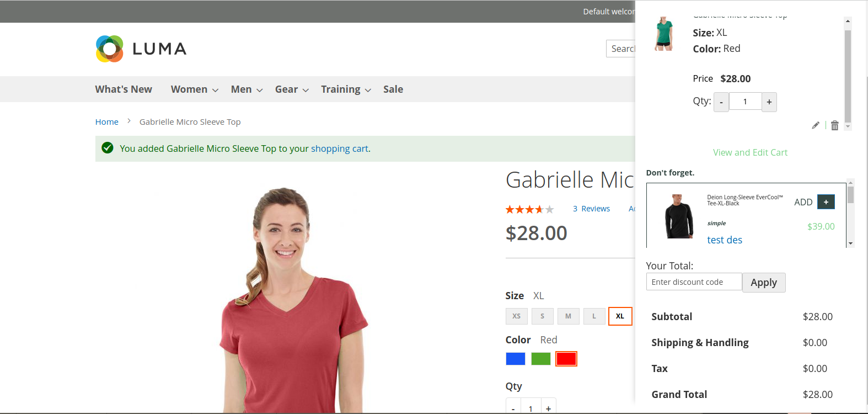Go to Home breadcrumb

pyautogui.click(x=107, y=122)
